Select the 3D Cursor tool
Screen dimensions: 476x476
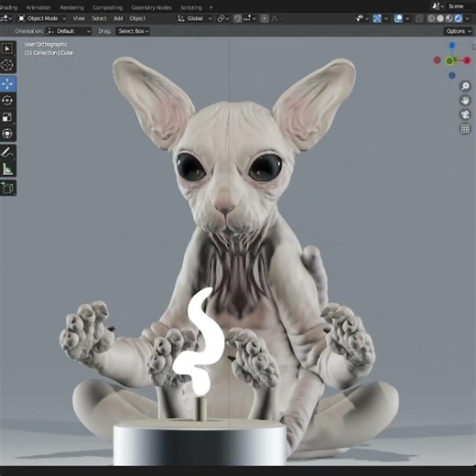tap(7, 65)
